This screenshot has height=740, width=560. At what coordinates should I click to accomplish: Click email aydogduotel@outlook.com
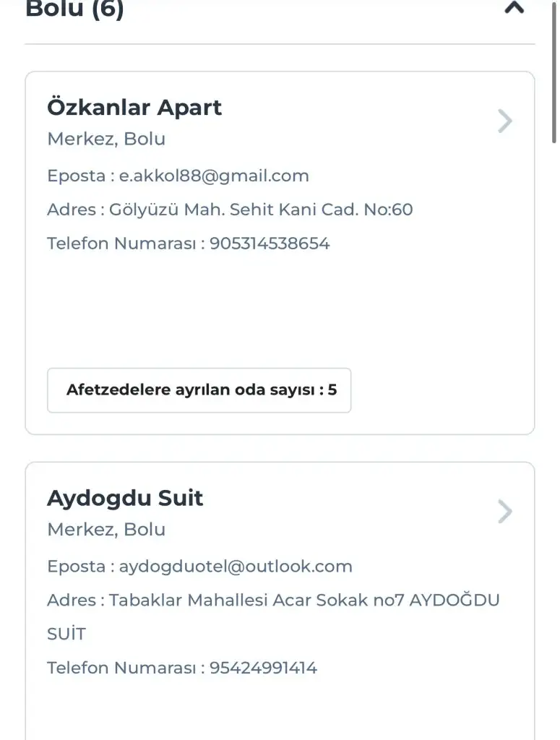click(x=236, y=567)
